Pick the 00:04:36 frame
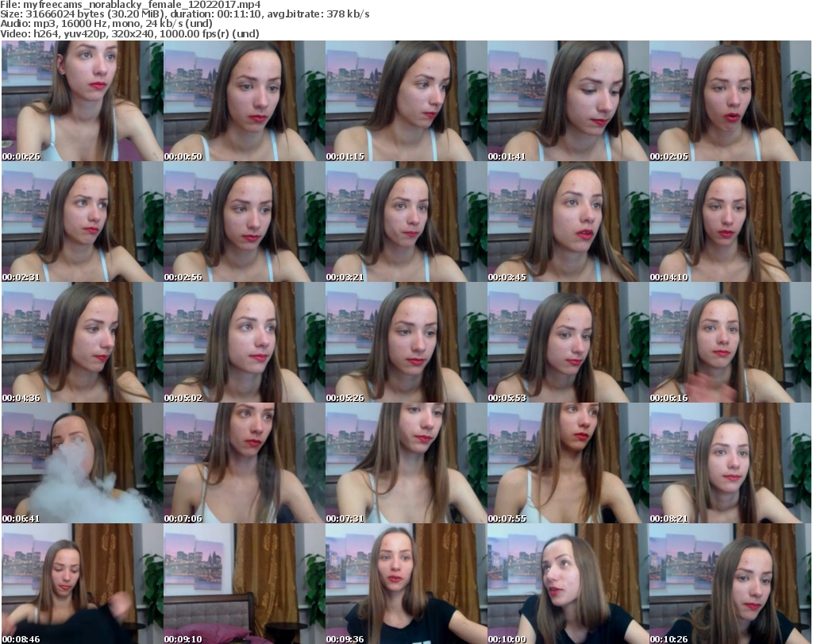 [82, 343]
